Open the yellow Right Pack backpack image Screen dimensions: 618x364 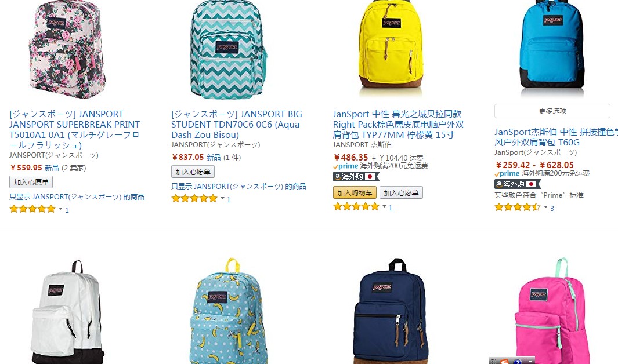(x=391, y=46)
